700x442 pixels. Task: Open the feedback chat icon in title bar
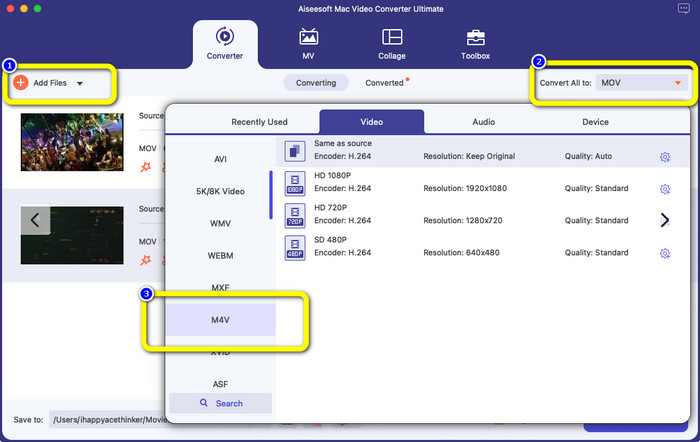pos(683,8)
